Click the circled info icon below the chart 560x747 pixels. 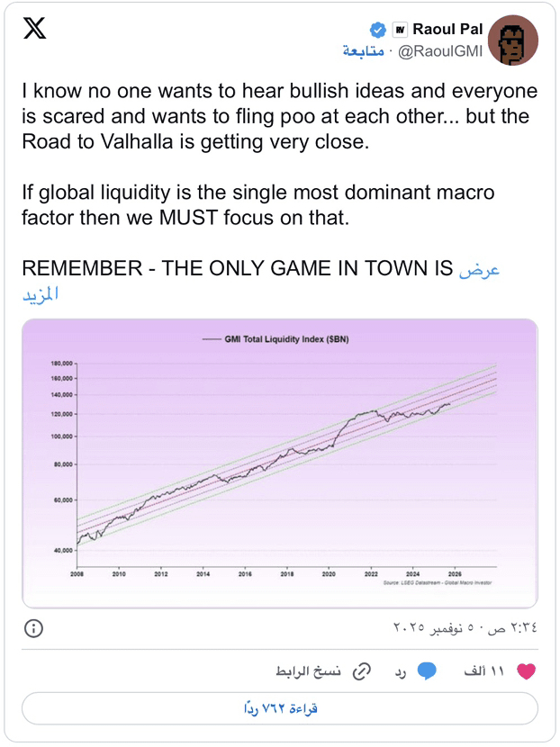pos(33,628)
